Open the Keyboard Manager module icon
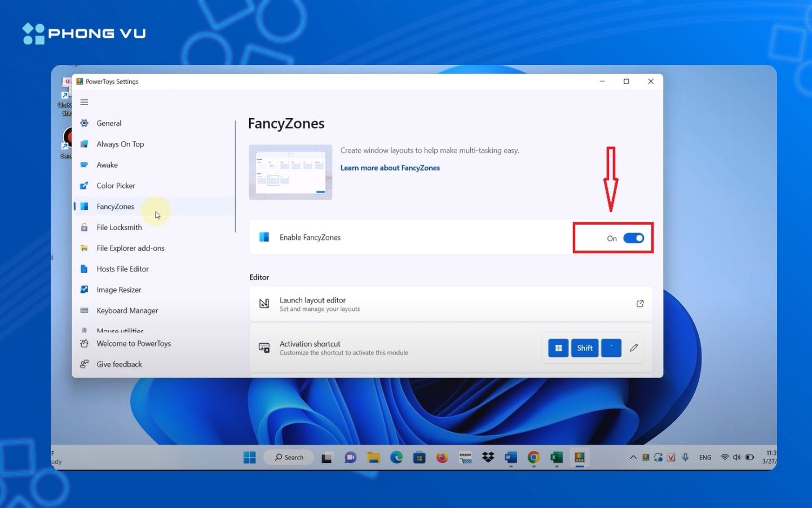This screenshot has height=508, width=812. [85, 310]
